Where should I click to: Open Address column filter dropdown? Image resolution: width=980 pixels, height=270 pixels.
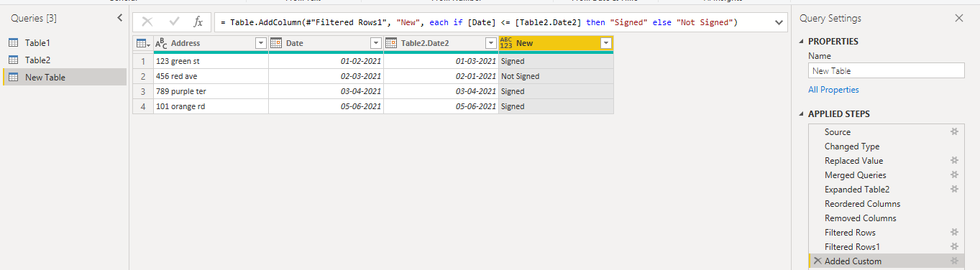[260, 44]
